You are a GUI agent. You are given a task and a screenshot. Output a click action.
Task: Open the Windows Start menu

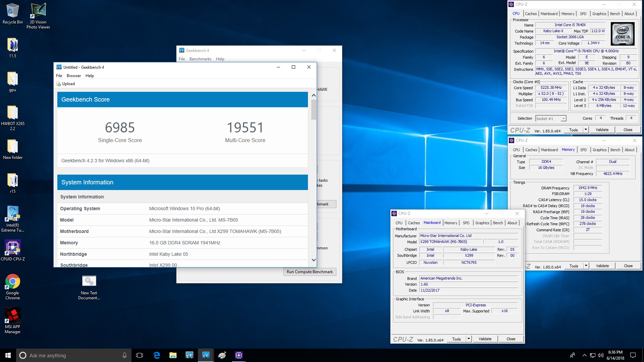(x=8, y=355)
